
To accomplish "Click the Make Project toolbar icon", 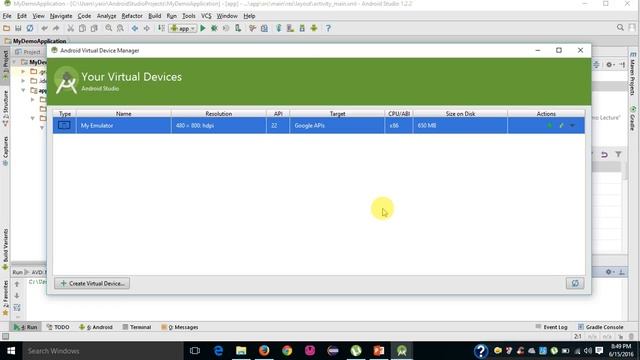I will pos(161,28).
